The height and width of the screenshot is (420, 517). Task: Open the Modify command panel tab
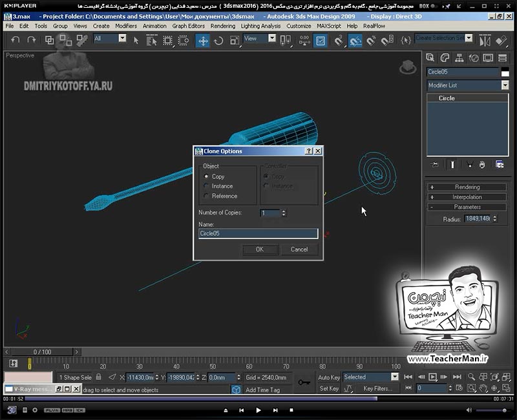[x=445, y=58]
